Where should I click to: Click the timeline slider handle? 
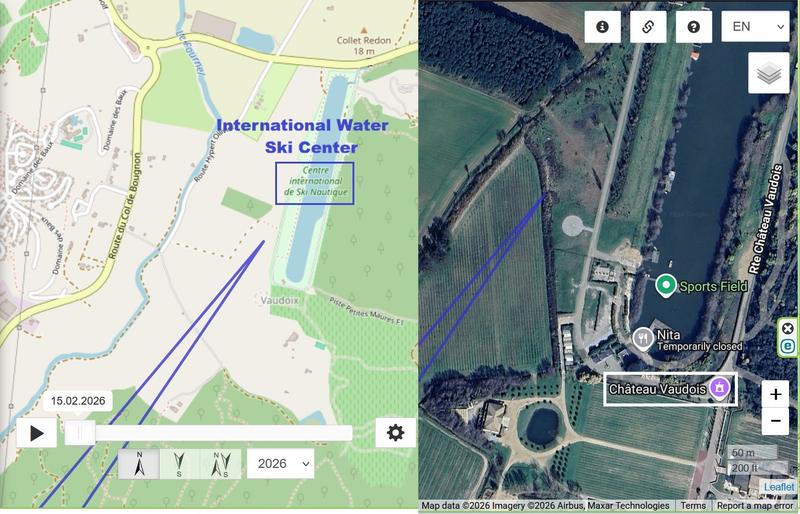tap(80, 433)
